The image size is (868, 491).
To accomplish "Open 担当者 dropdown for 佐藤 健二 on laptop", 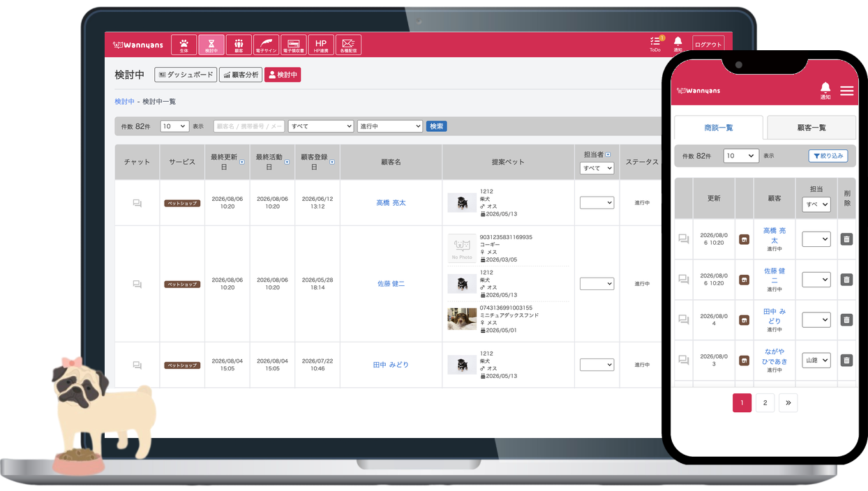I will 597,284.
